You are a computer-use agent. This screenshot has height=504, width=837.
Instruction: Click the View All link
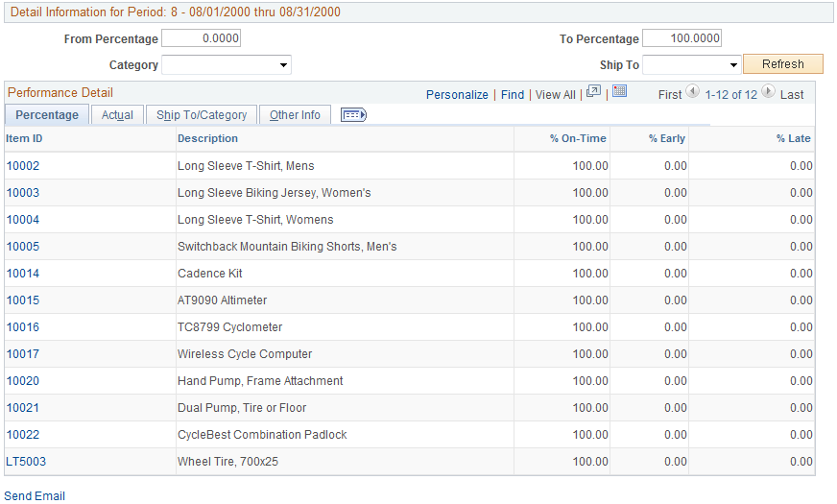[x=555, y=95]
